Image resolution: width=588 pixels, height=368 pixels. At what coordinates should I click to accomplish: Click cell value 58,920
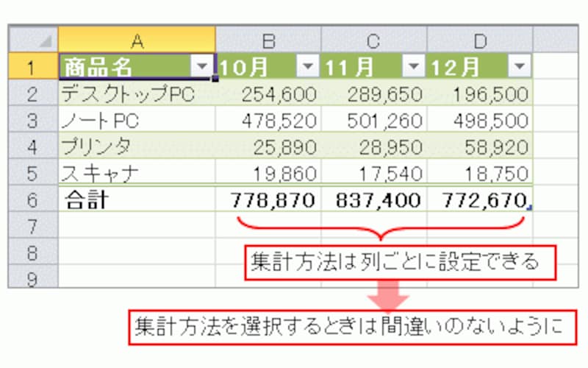[480, 145]
